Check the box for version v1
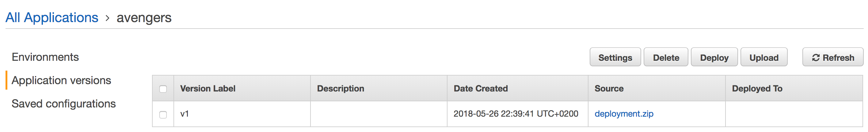 [163, 115]
